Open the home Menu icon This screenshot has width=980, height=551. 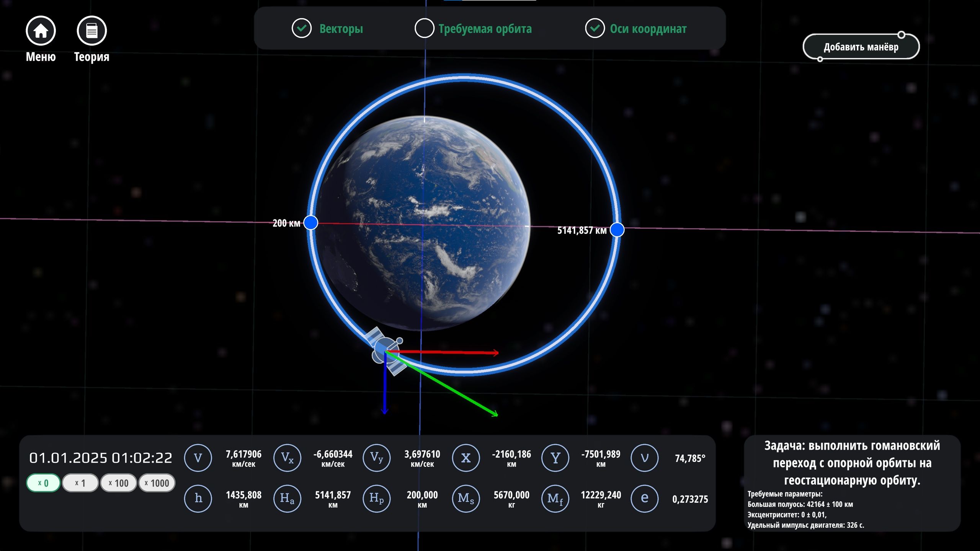(x=41, y=31)
